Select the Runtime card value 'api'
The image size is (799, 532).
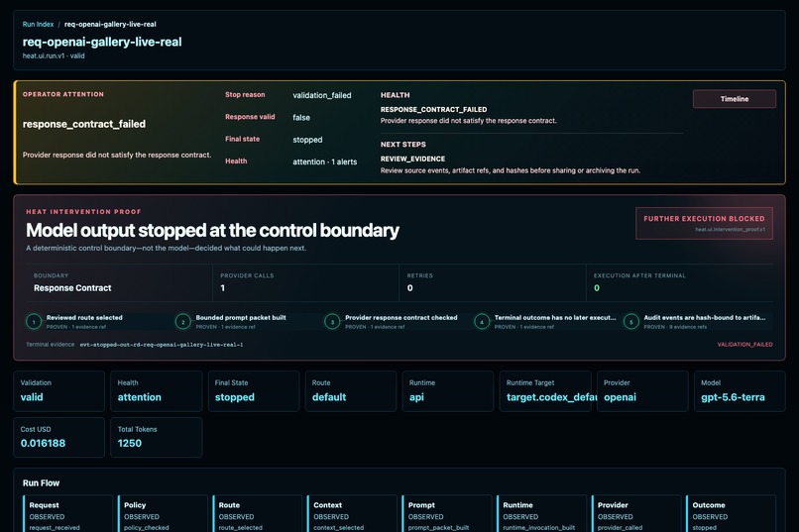pos(416,397)
